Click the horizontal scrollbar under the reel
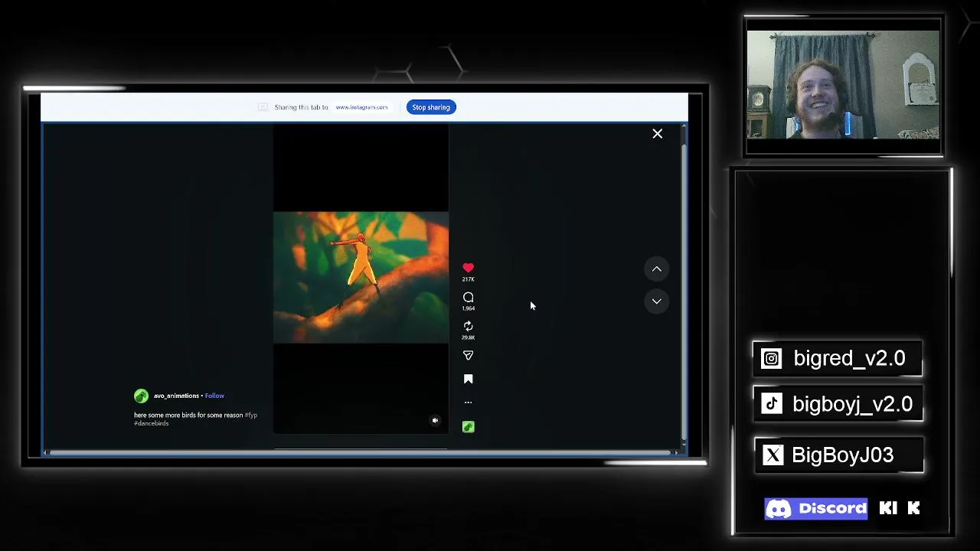This screenshot has height=551, width=980. [361, 452]
